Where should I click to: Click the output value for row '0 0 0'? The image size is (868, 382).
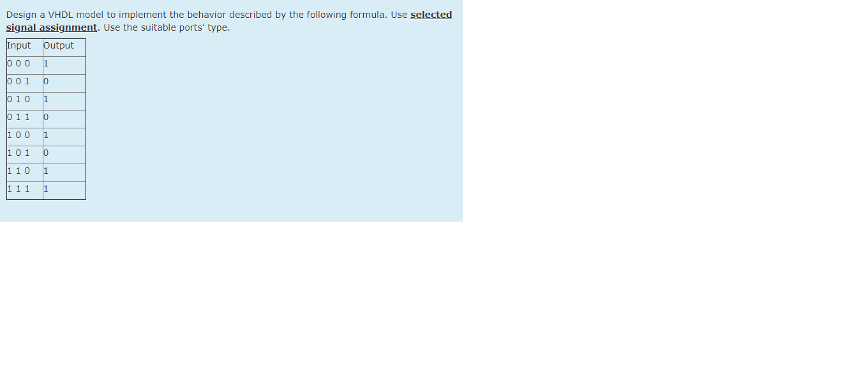64,66
